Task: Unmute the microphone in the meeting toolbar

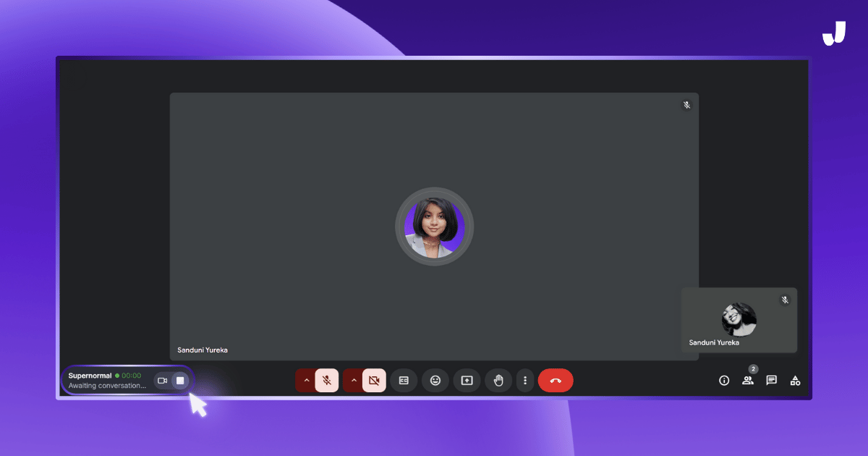Action: (327, 380)
